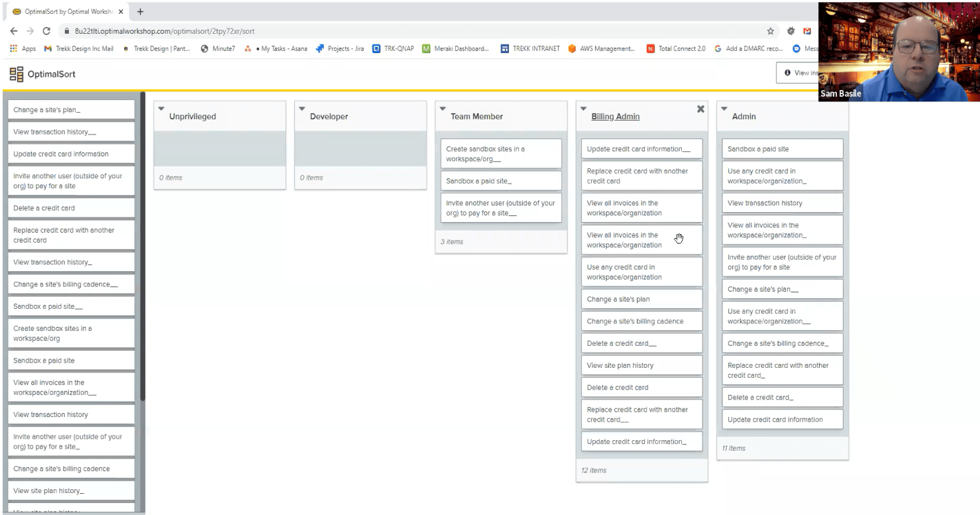Viewport: 980px width, 515px height.
Task: Open new browser tab with plus button
Action: point(140,12)
